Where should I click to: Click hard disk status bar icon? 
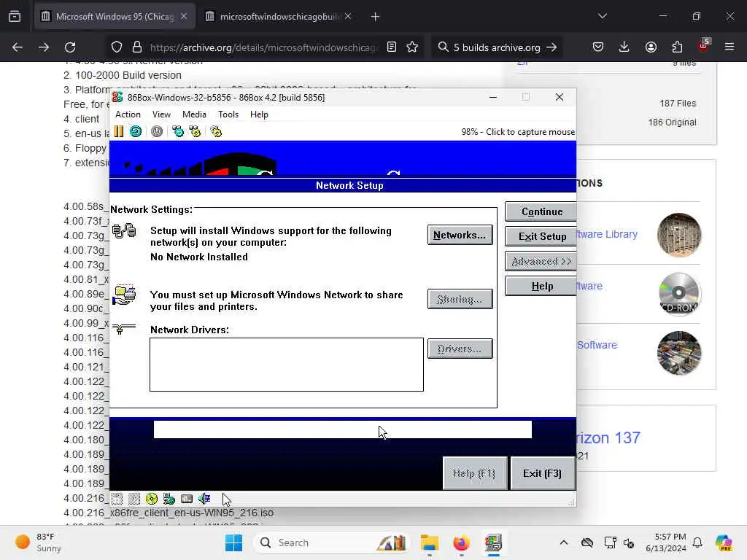pyautogui.click(x=187, y=499)
